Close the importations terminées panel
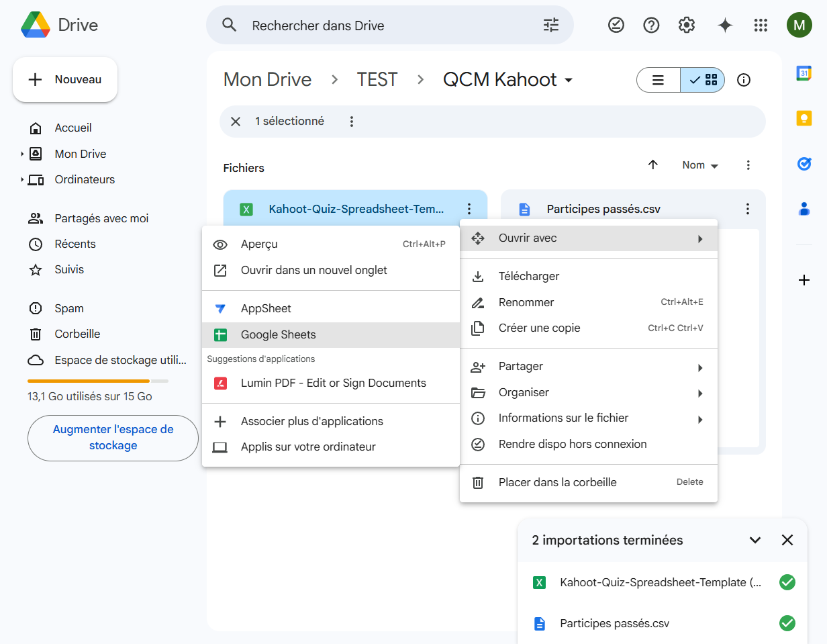Image resolution: width=827 pixels, height=644 pixels. (x=787, y=540)
